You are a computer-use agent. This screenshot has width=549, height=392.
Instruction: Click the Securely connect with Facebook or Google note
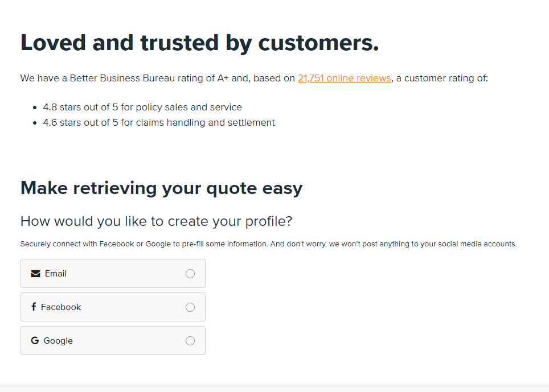point(269,244)
